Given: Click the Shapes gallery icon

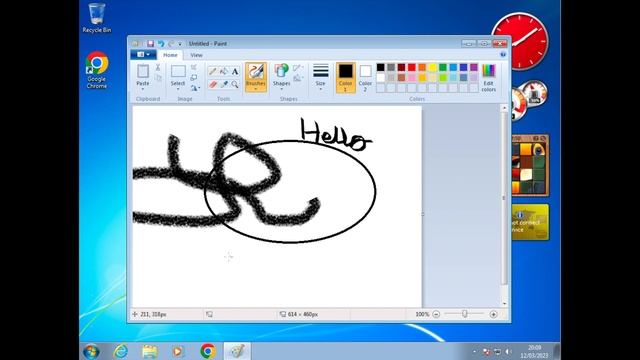Looking at the screenshot, I should pyautogui.click(x=281, y=71).
